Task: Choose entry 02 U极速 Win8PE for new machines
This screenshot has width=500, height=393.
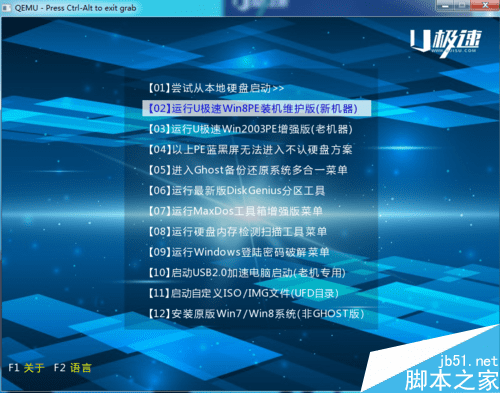Action: (256, 109)
